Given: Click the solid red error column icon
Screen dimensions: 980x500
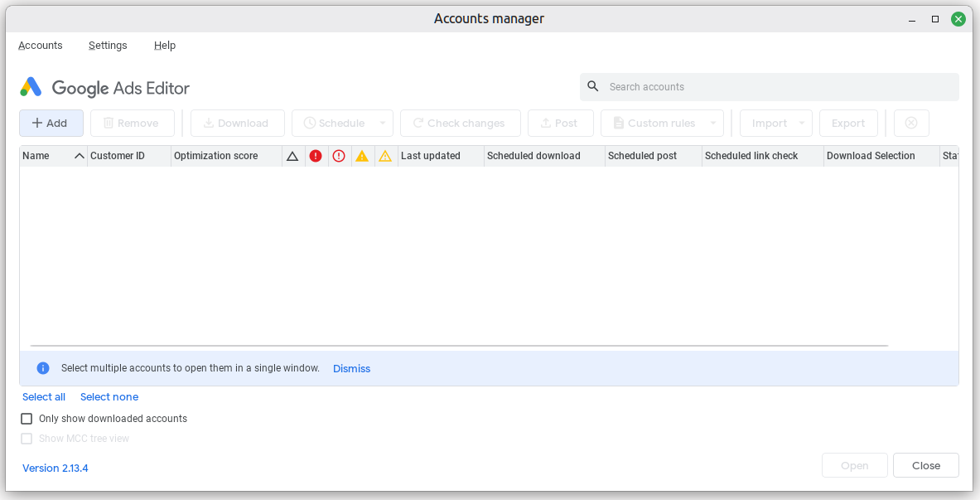Looking at the screenshot, I should pos(316,156).
